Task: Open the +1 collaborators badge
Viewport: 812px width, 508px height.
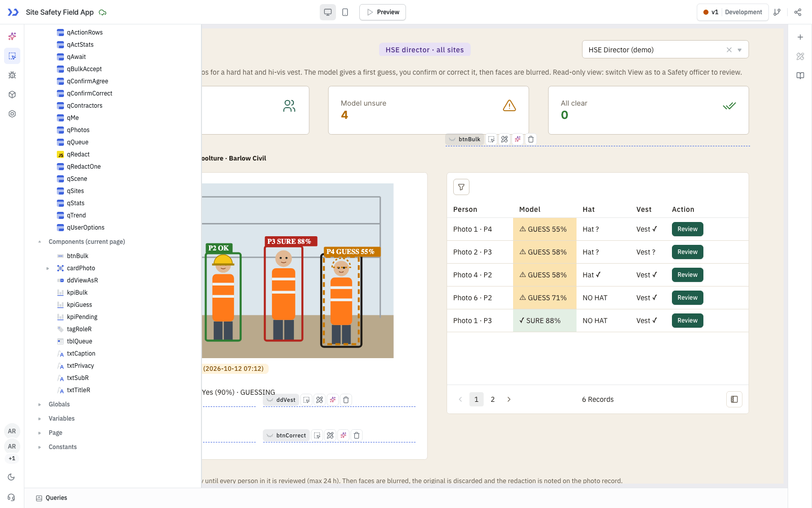Action: [12, 458]
